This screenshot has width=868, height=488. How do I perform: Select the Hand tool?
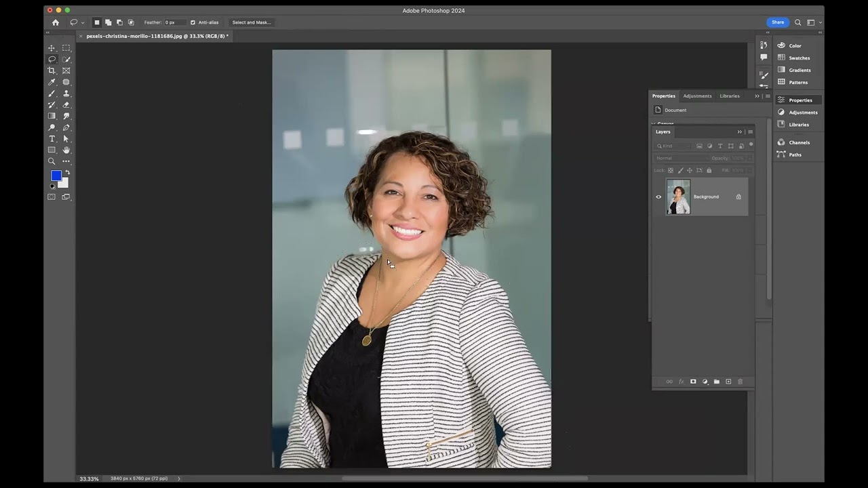[66, 150]
